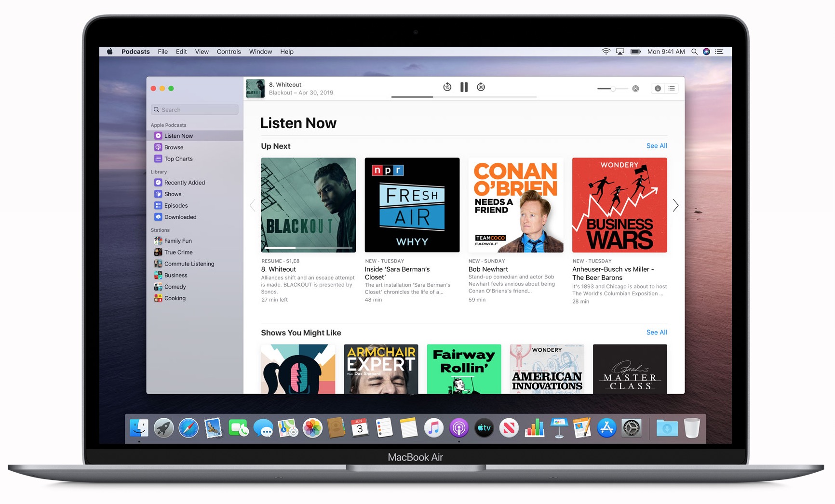Image resolution: width=835 pixels, height=504 pixels.
Task: Open the Podcasts menu
Action: [135, 52]
